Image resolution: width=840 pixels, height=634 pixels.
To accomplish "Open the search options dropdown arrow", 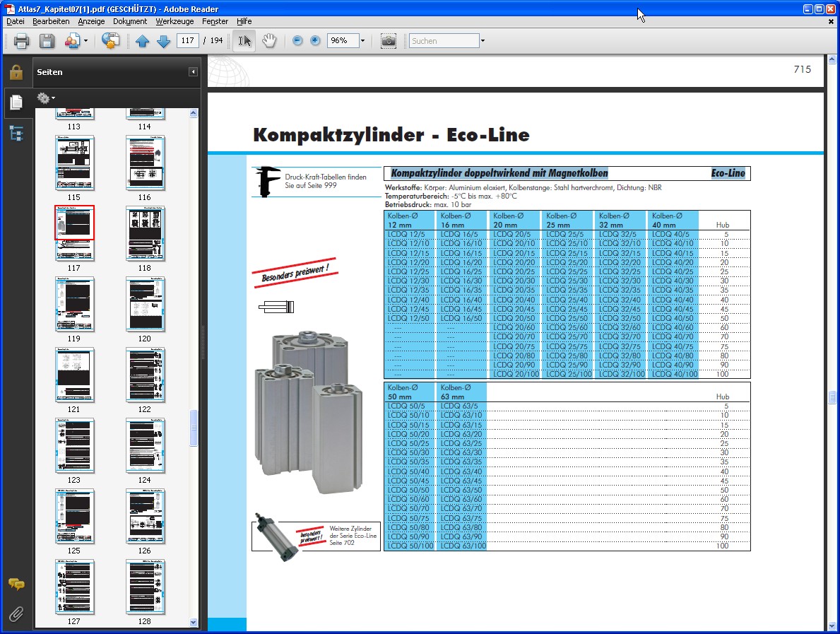I will (x=483, y=41).
